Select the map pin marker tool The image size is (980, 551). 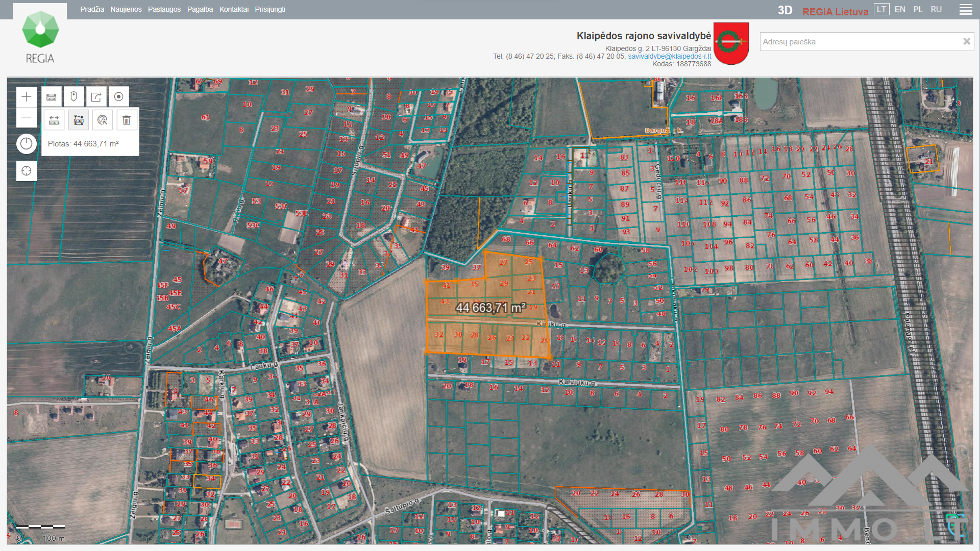pyautogui.click(x=74, y=97)
